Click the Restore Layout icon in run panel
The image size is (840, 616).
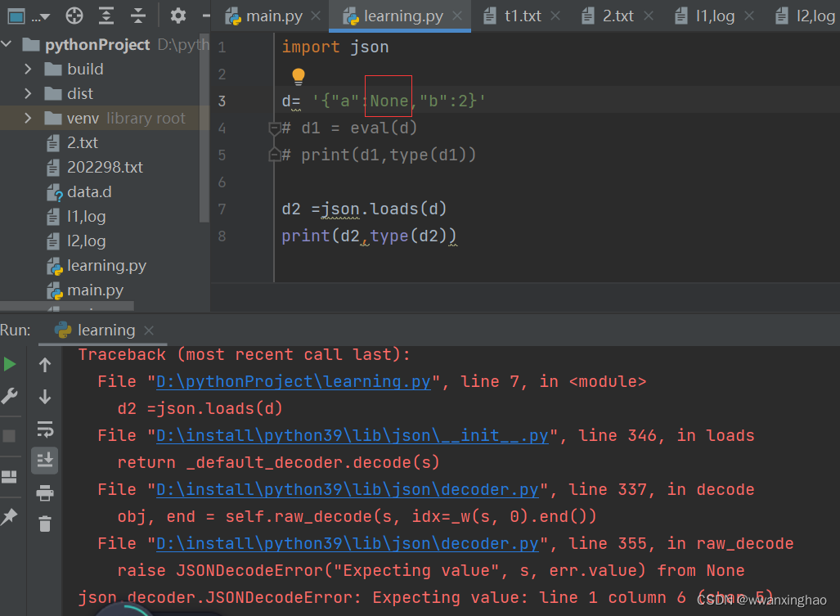pyautogui.click(x=9, y=477)
